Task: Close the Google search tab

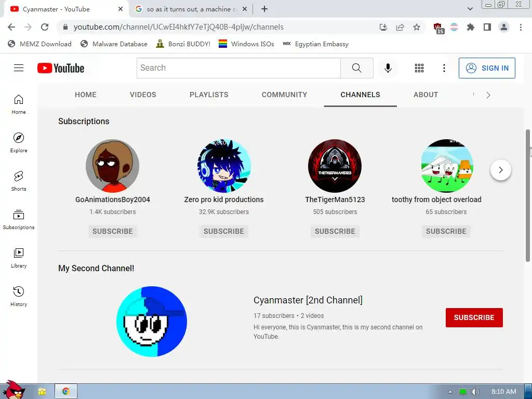Action: [244, 9]
